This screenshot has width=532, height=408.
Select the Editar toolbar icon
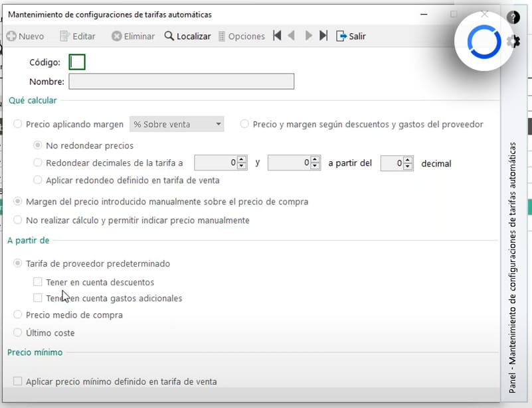coord(77,36)
